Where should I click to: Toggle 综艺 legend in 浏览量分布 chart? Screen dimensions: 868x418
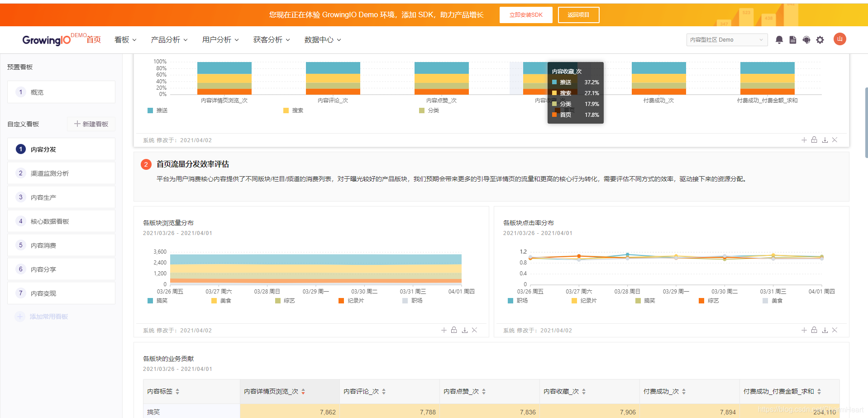(285, 301)
